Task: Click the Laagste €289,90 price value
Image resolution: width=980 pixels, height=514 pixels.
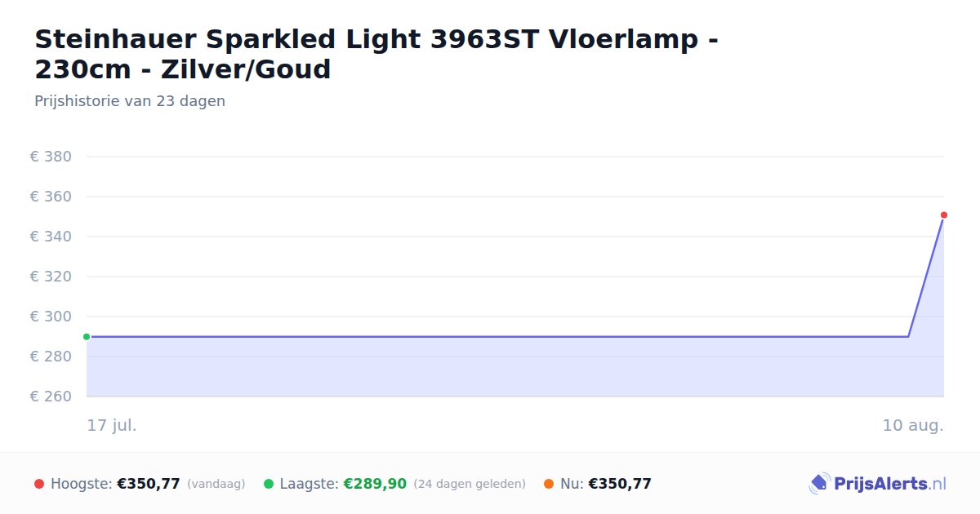Action: pos(375,484)
